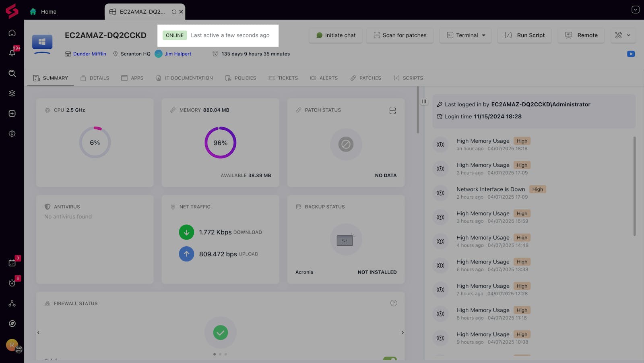
Task: Click the Scranton HQ site label
Action: 135,54
